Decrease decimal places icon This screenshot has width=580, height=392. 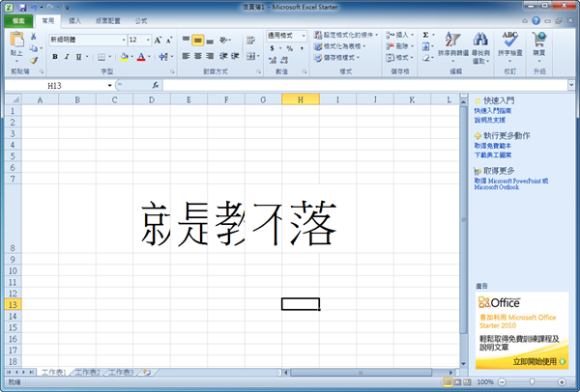[x=284, y=60]
